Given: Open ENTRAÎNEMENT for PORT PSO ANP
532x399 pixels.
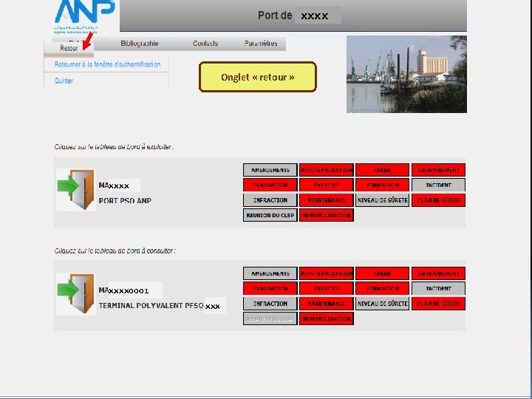Looking at the screenshot, I should pos(438,170).
